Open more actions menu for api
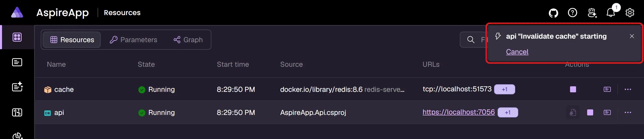 coord(628,112)
